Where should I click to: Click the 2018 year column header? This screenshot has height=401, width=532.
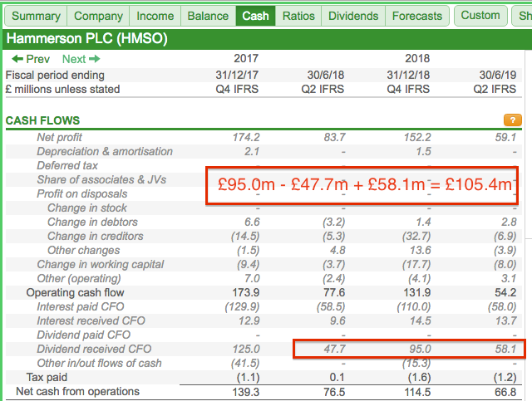point(417,59)
